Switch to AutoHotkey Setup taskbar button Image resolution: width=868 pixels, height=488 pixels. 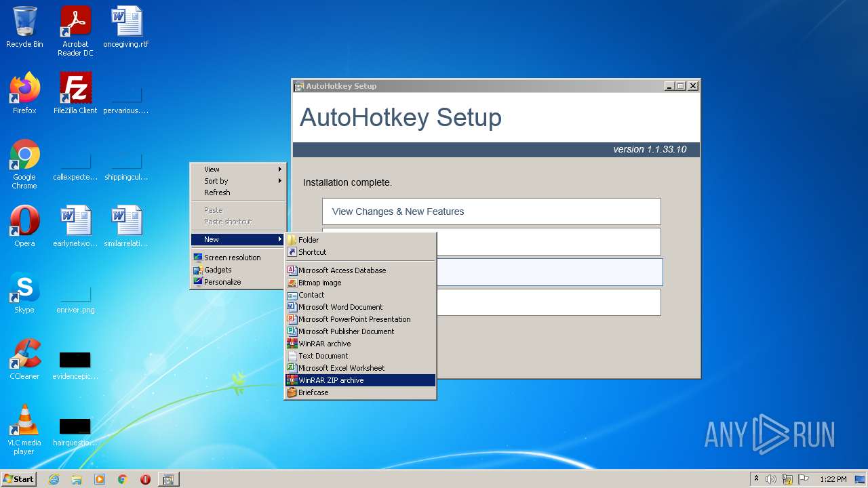pos(169,479)
